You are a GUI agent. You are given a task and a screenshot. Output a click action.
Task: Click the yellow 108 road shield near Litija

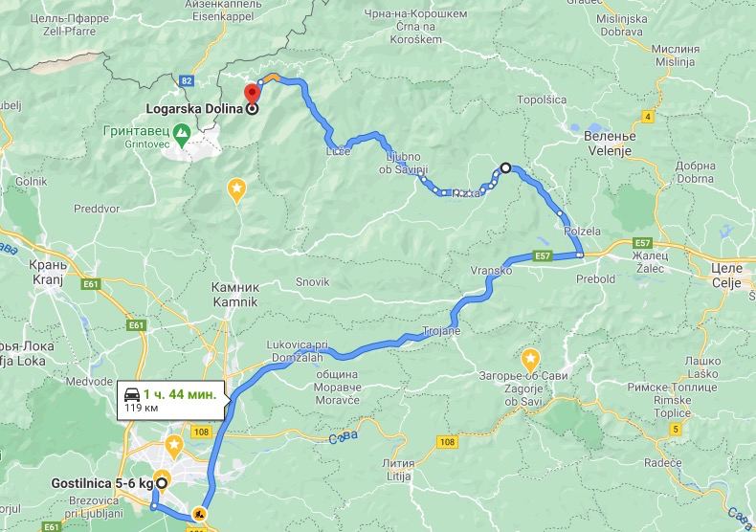448,442
